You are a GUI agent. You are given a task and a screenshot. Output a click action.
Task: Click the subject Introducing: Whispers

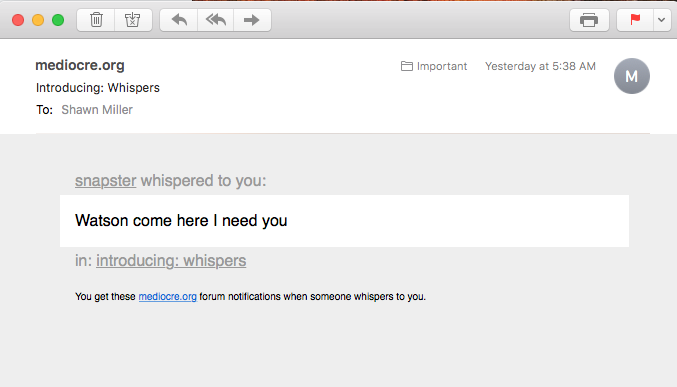point(98,88)
